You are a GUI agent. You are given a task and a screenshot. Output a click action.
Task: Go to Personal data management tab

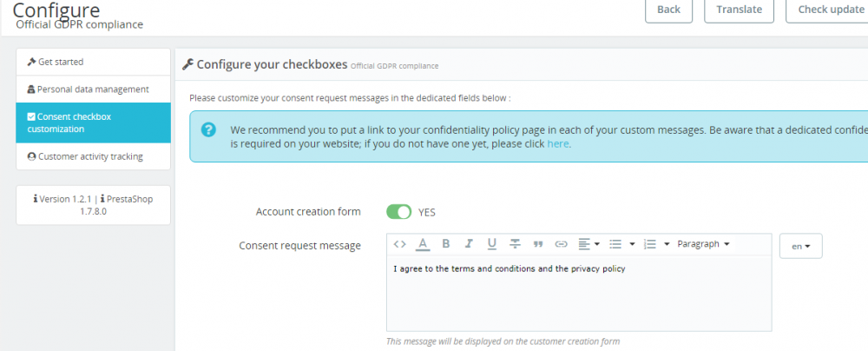point(93,89)
